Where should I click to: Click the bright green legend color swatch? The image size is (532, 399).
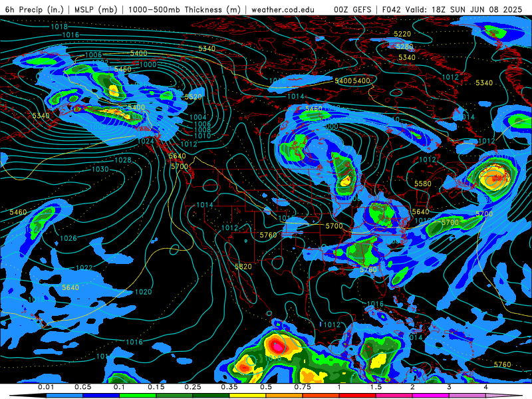click(138, 396)
